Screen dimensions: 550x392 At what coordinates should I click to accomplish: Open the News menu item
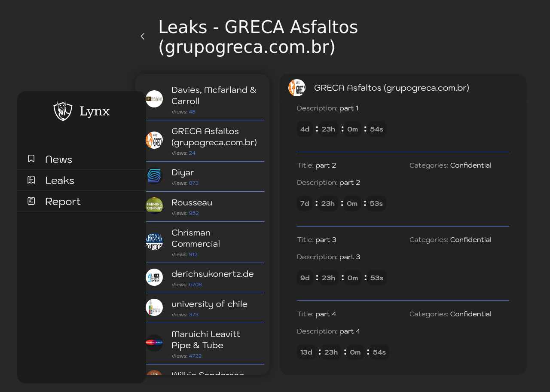[x=82, y=159]
